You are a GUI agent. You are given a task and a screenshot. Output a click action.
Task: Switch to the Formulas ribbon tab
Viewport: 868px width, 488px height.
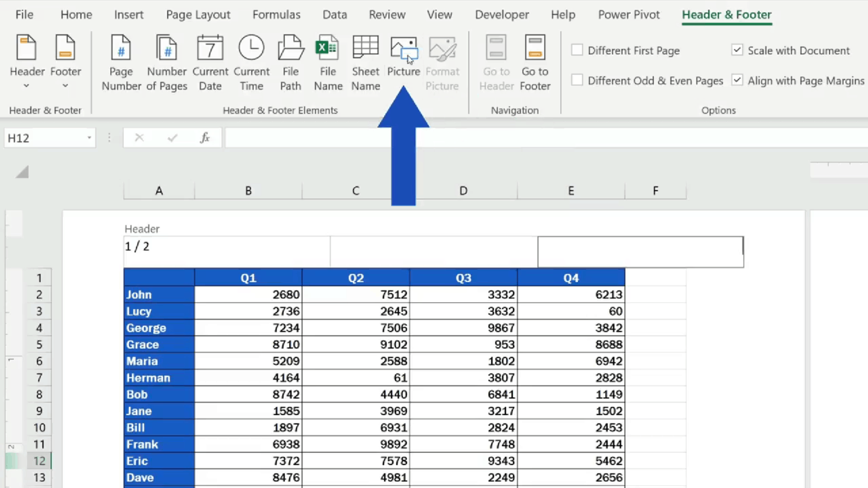tap(276, 15)
